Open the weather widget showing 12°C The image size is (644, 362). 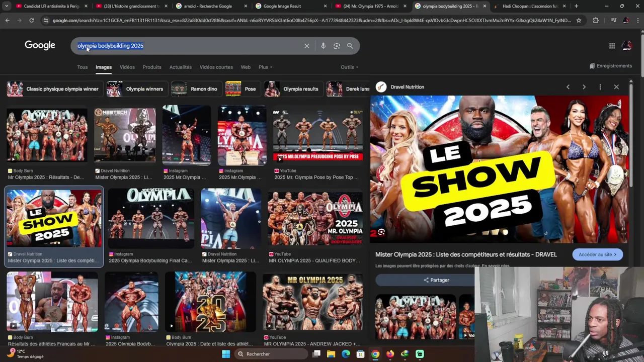coord(26,354)
